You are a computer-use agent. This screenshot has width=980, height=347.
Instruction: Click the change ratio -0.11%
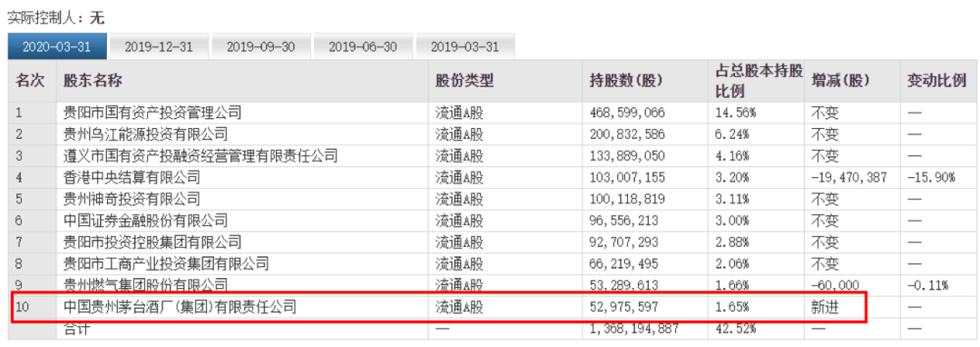[x=928, y=286]
